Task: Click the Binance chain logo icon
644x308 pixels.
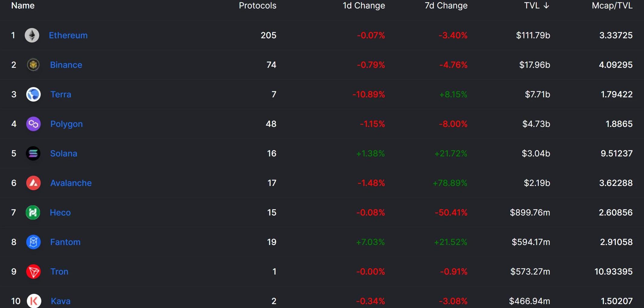Action: click(x=33, y=65)
